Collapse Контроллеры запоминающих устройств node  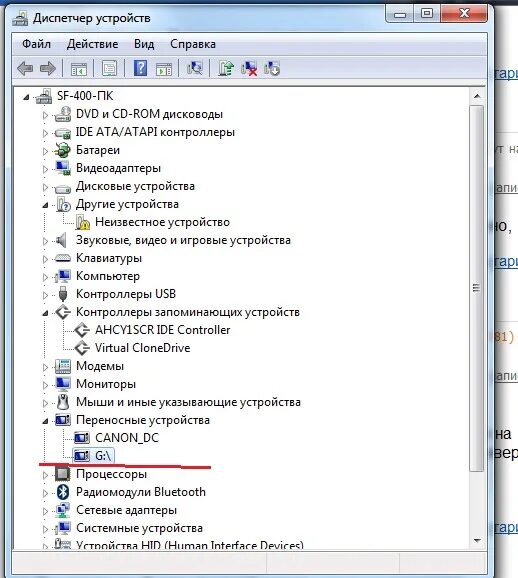pos(45,313)
